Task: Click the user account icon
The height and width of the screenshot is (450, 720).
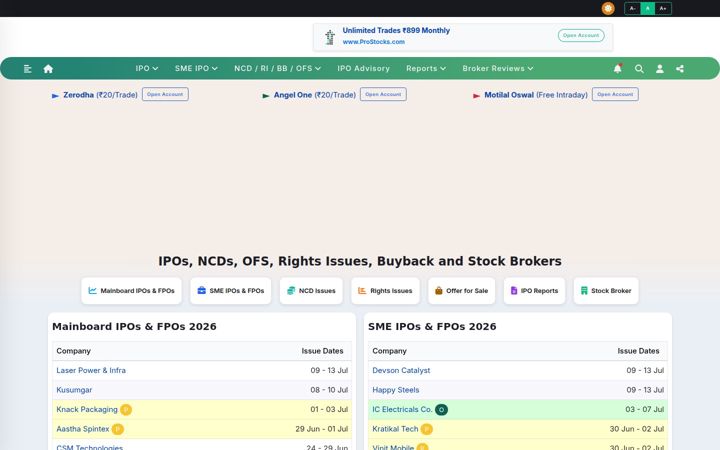Action: click(659, 69)
